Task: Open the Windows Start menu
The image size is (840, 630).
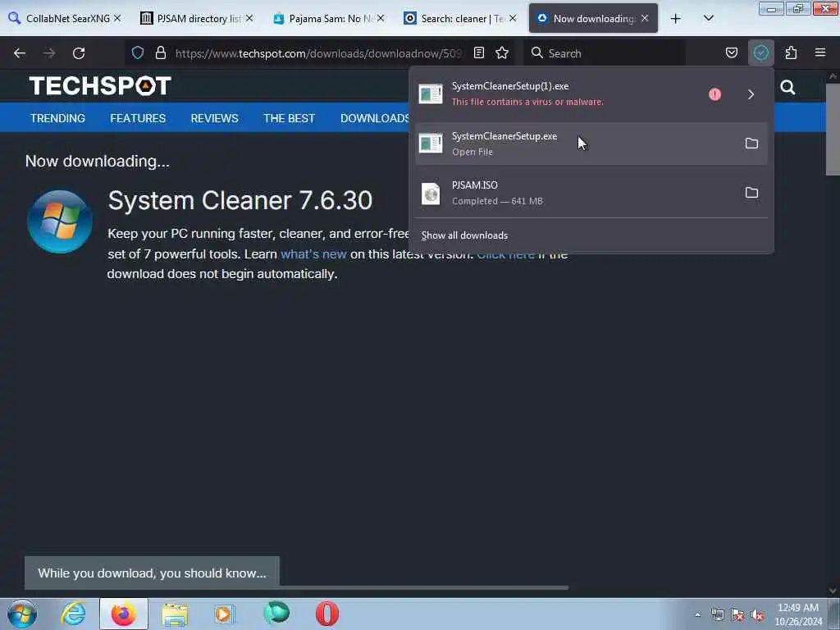Action: click(22, 614)
